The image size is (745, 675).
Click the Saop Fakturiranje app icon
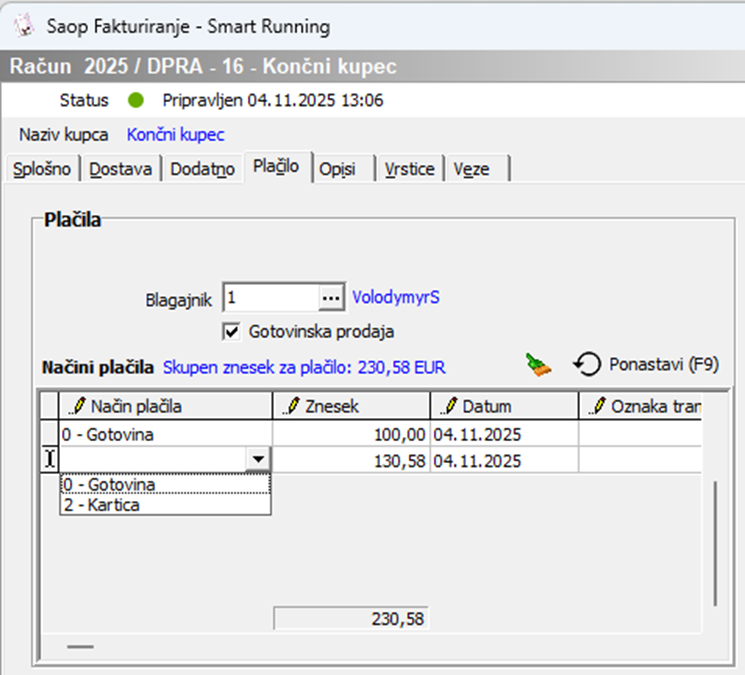click(x=24, y=26)
